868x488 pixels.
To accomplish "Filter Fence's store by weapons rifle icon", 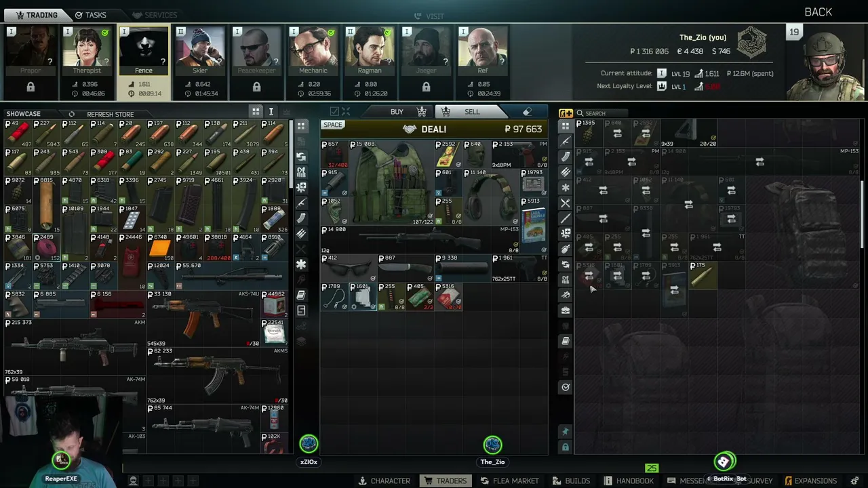I will tap(301, 203).
